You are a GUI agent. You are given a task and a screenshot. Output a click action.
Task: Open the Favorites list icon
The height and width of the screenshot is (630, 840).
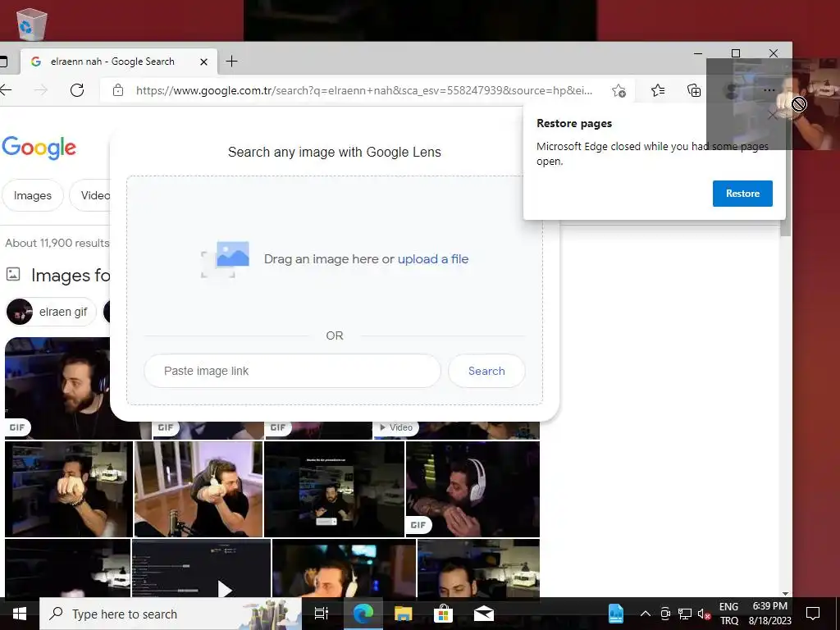pos(658,90)
